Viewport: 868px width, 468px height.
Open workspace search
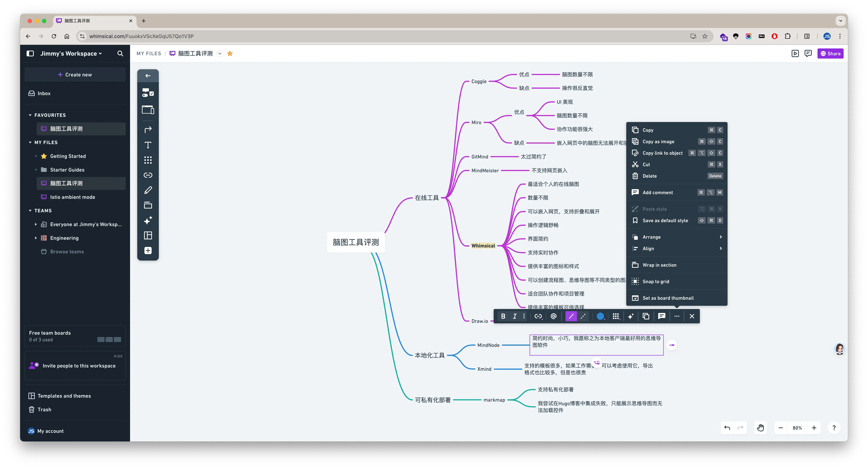[120, 53]
